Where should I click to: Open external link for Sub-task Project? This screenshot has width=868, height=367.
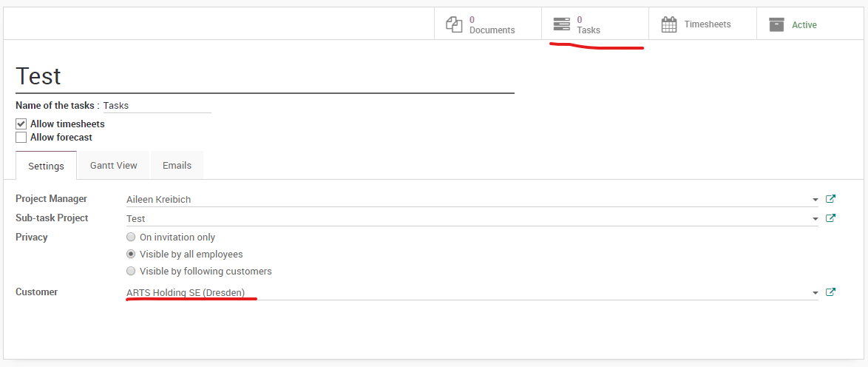830,218
